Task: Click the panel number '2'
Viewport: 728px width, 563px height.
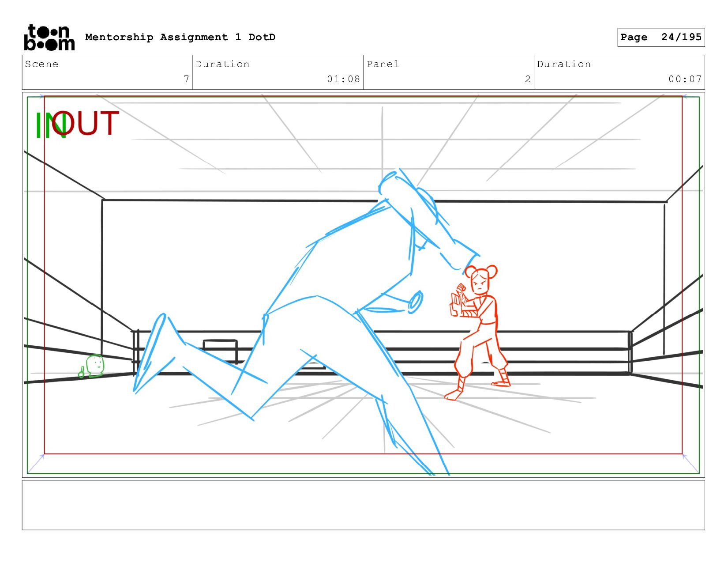Action: pyautogui.click(x=528, y=79)
